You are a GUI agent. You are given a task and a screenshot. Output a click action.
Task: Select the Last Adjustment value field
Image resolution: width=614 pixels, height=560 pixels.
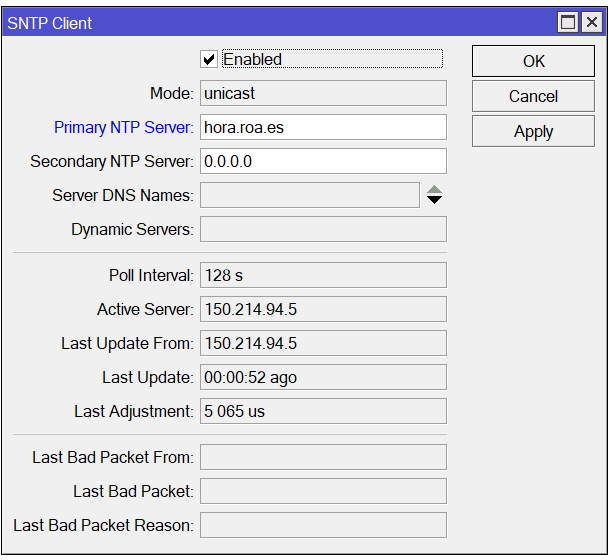(323, 411)
